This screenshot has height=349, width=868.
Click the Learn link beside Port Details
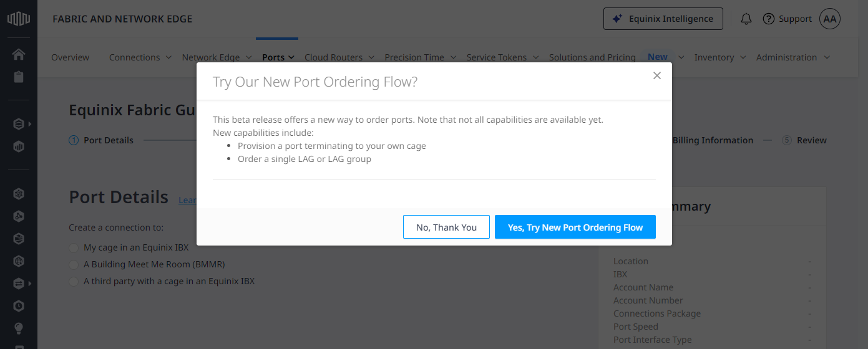click(x=188, y=200)
